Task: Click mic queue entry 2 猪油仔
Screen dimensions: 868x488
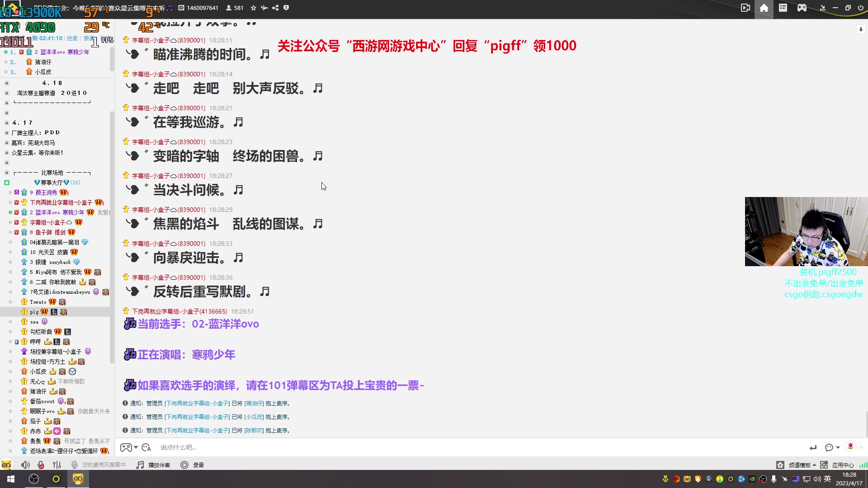Action: click(x=43, y=62)
